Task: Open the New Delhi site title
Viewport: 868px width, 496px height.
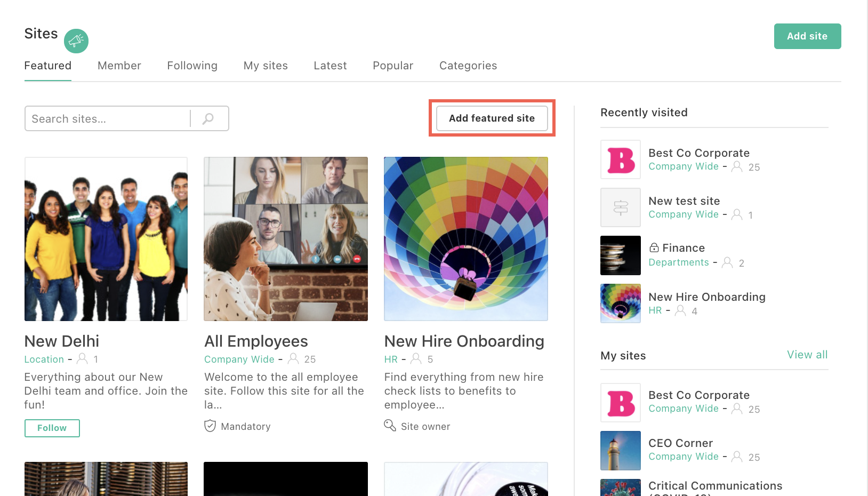Action: click(x=62, y=341)
